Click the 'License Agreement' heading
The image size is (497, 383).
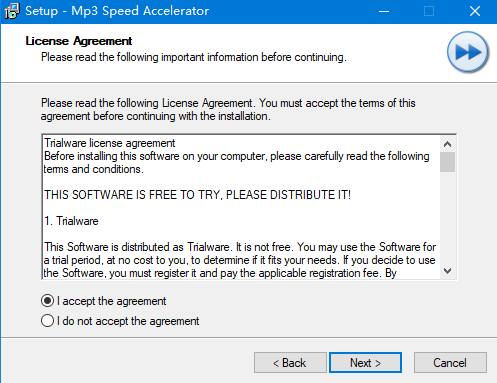pos(79,41)
